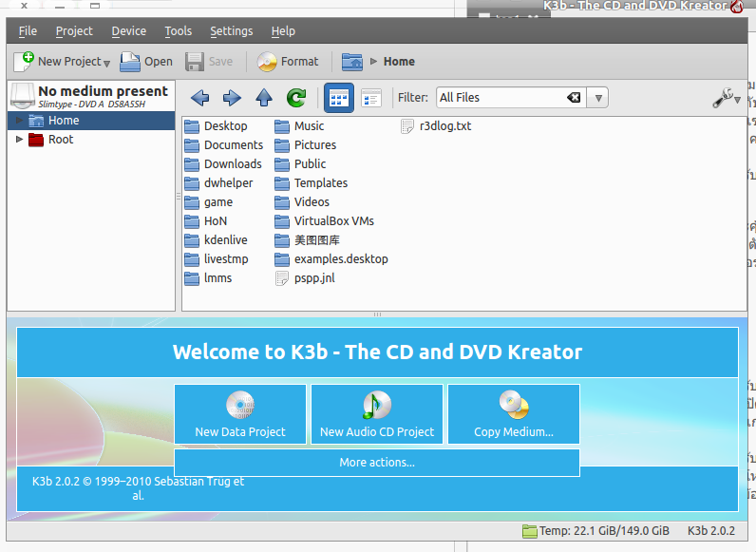Select the Pictures folder
This screenshot has width=756, height=552.
coord(305,145)
